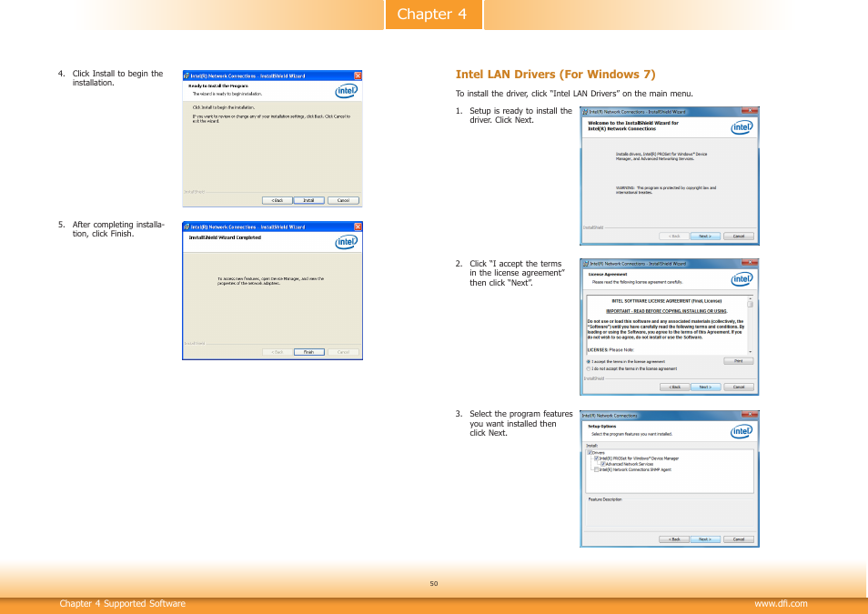The width and height of the screenshot is (868, 614).
Task: Click page number 50
Action: tap(434, 584)
